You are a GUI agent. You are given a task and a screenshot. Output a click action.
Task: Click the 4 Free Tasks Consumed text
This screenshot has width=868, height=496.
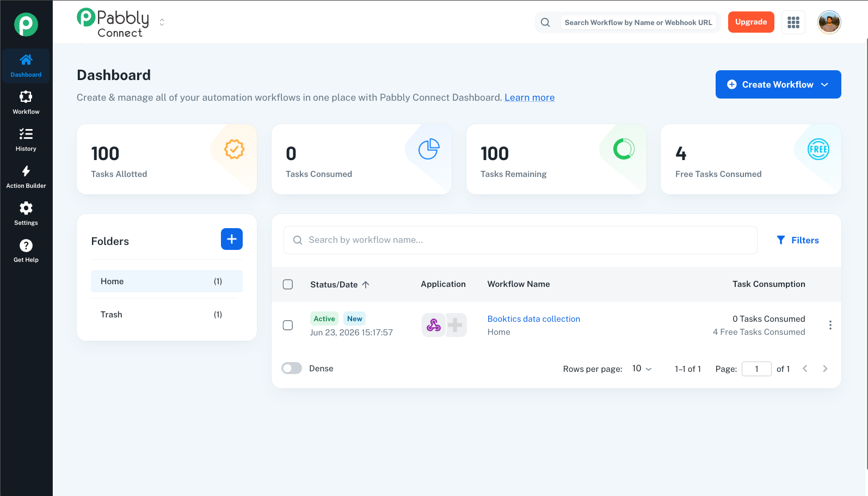click(759, 332)
